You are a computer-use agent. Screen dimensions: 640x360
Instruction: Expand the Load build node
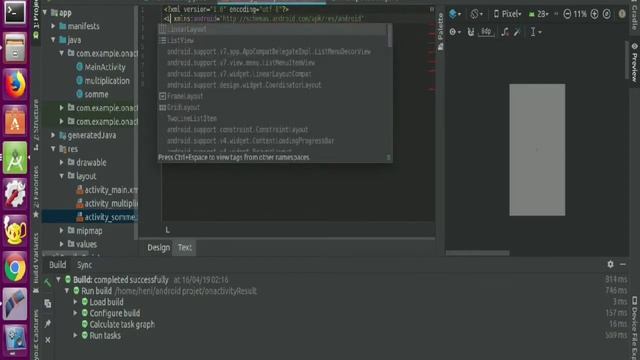75,302
